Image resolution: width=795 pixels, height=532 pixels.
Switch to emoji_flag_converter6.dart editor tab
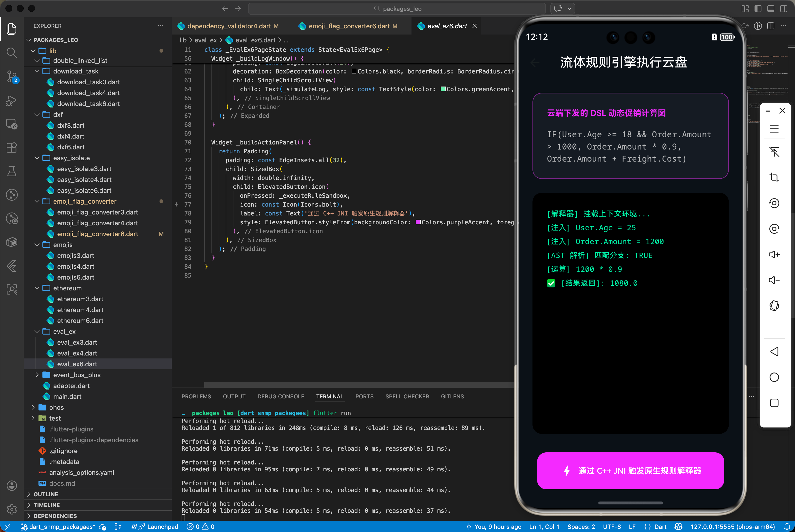coord(349,26)
